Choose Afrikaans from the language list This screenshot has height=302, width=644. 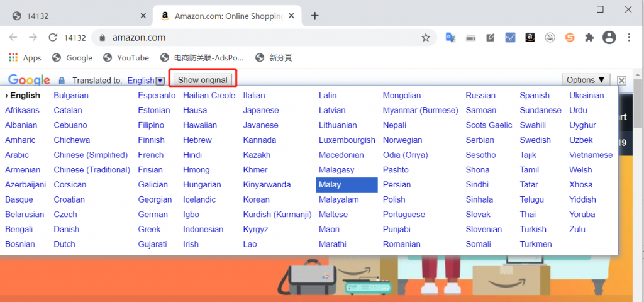pos(22,111)
